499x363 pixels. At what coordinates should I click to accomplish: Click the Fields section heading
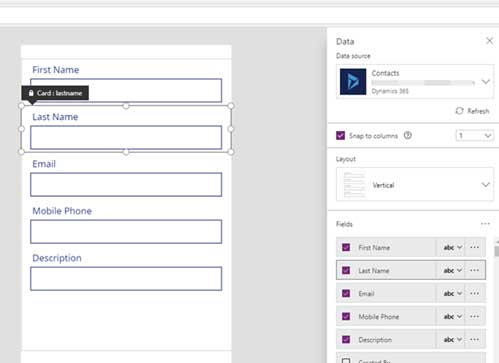(344, 224)
